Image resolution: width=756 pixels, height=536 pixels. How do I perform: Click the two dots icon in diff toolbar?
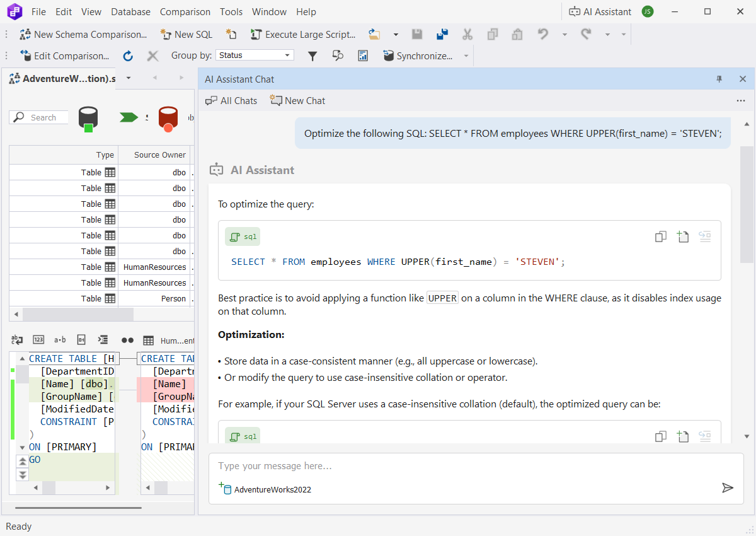pyautogui.click(x=127, y=340)
